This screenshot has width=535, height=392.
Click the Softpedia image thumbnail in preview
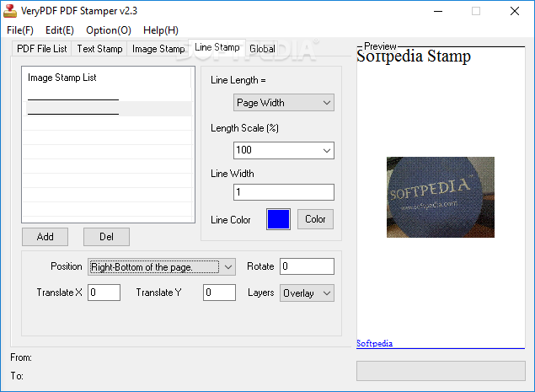point(441,197)
